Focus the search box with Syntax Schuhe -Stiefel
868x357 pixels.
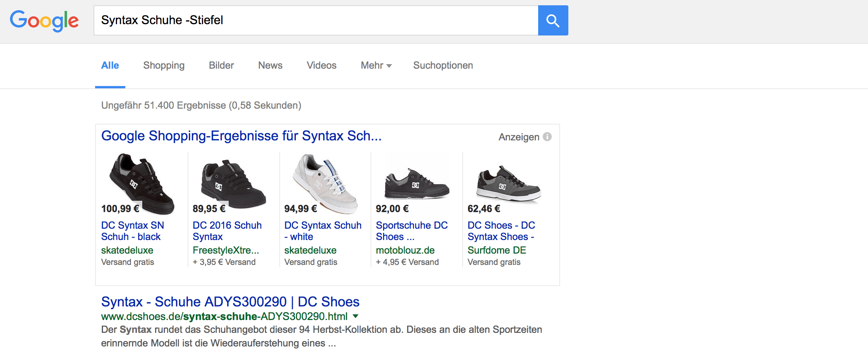click(316, 20)
